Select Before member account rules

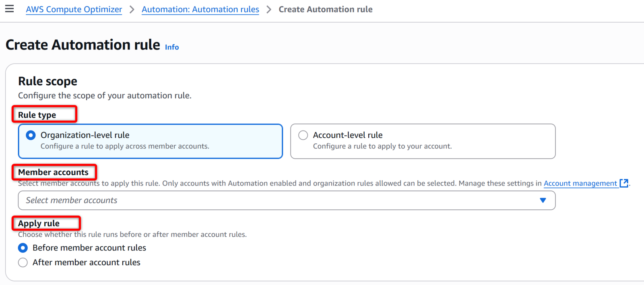point(23,248)
